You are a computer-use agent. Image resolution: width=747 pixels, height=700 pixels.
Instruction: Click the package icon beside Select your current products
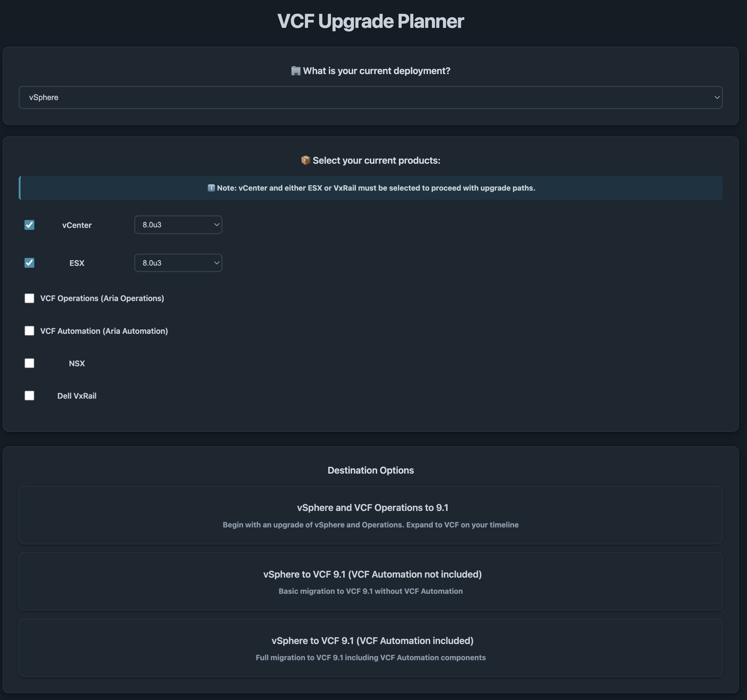[305, 160]
